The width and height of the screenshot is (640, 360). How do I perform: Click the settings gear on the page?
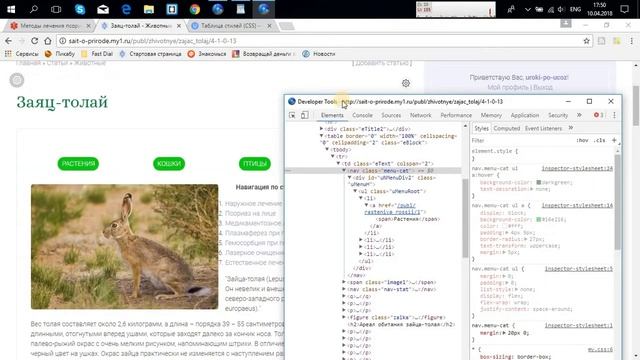point(406,83)
